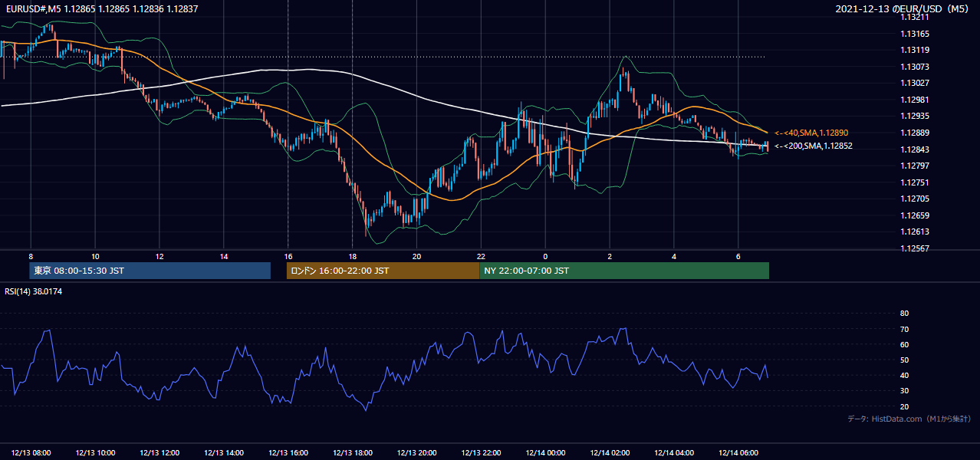This screenshot has width=980, height=460.
Task: Click the 12/13 14:00 date axis label
Action: pos(224,453)
